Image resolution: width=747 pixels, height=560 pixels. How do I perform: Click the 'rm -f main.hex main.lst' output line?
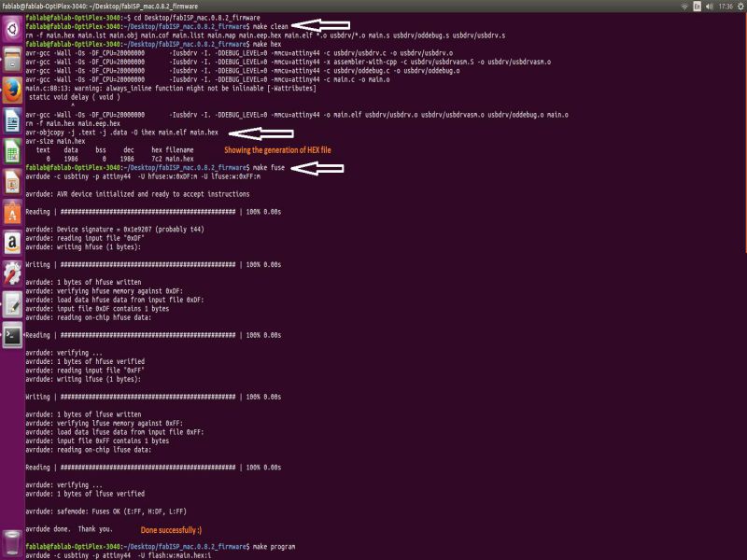coord(265,35)
